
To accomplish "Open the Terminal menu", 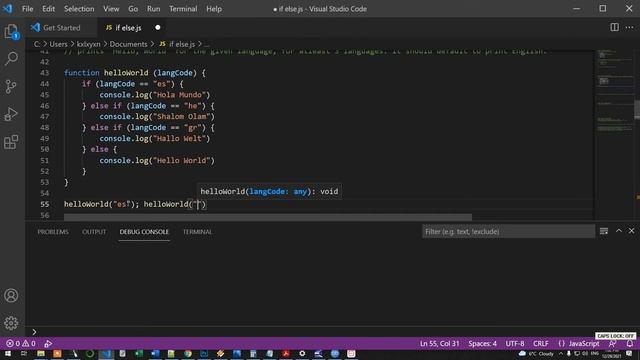I will pyautogui.click(x=183, y=9).
